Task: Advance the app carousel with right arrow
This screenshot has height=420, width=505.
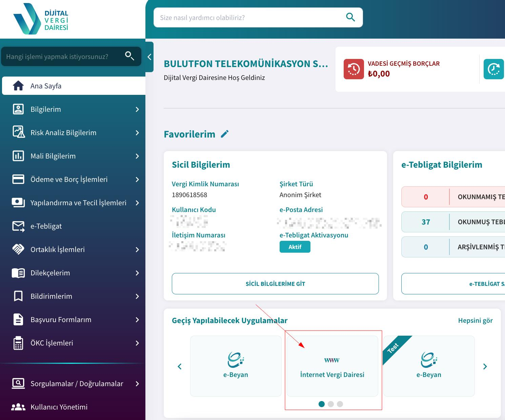Action: 485,366
